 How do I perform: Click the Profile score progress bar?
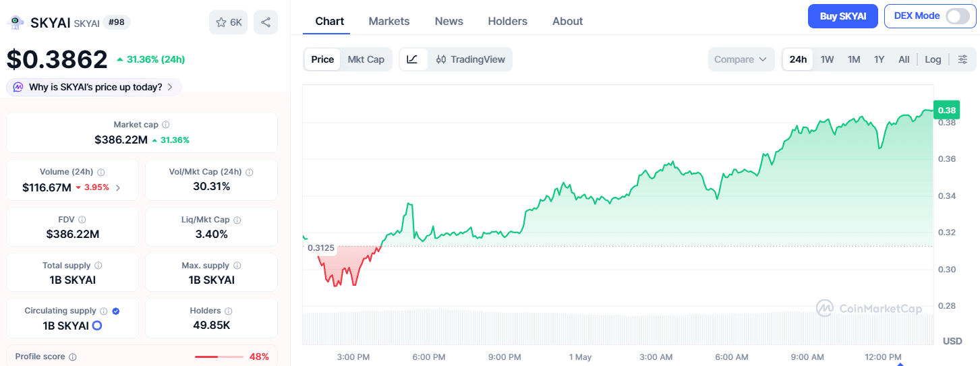coord(219,357)
